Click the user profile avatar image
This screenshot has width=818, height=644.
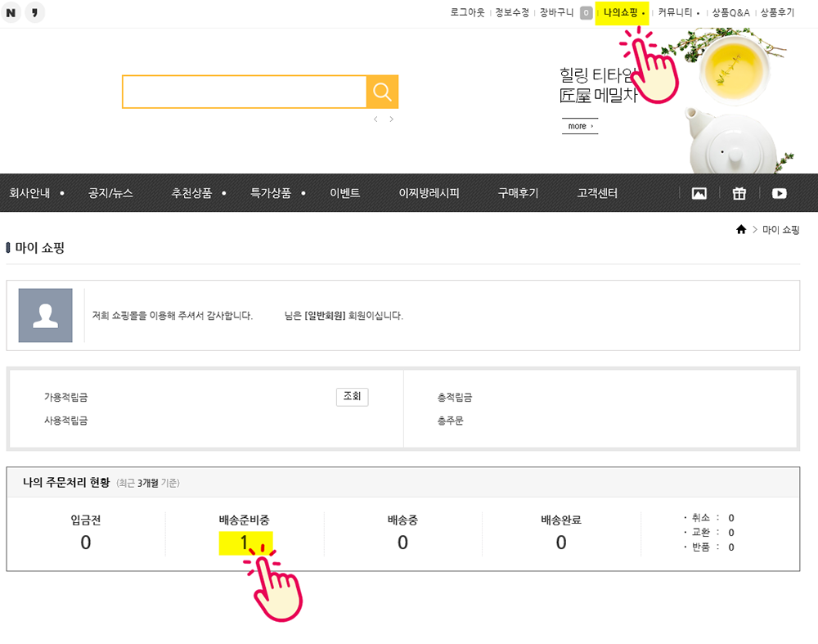(x=46, y=315)
